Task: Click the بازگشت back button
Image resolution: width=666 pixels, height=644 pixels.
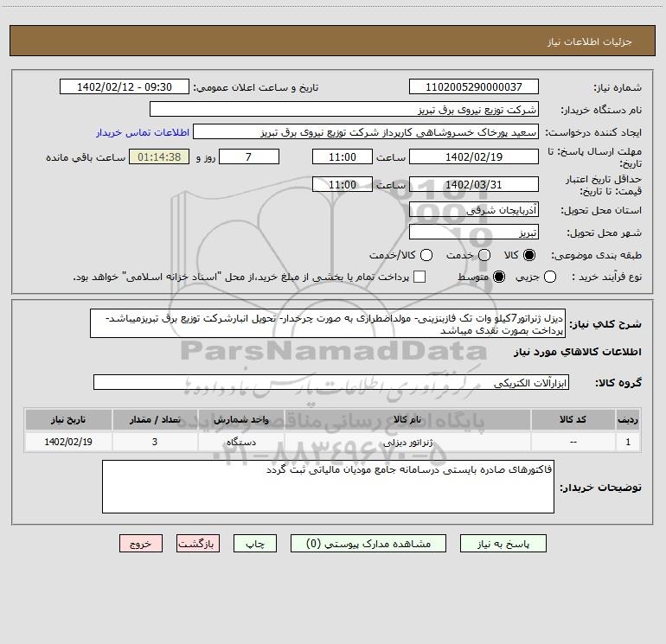Action: click(198, 544)
